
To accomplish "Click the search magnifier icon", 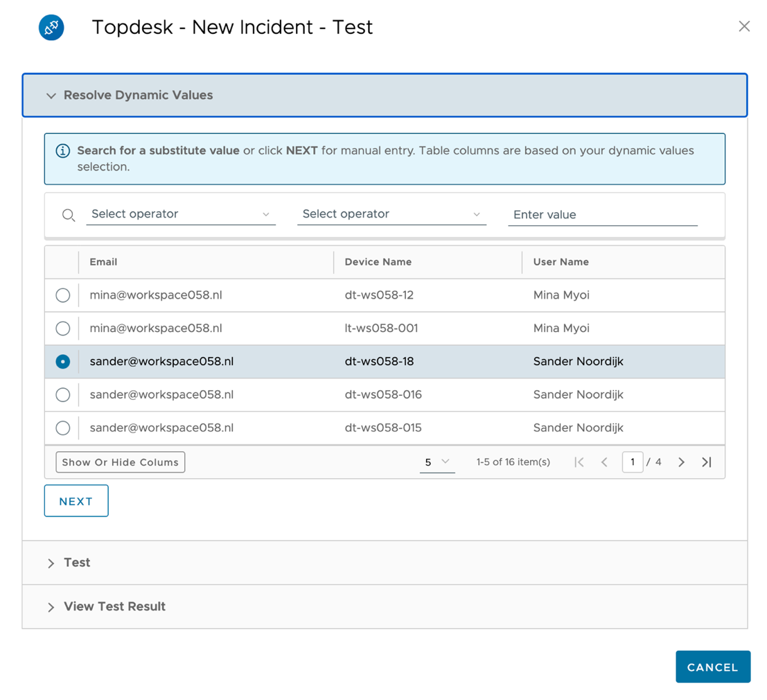I will point(68,215).
